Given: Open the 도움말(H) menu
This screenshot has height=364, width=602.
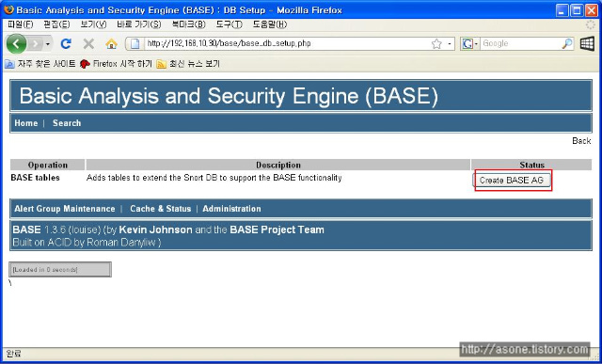Looking at the screenshot, I should pos(270,24).
